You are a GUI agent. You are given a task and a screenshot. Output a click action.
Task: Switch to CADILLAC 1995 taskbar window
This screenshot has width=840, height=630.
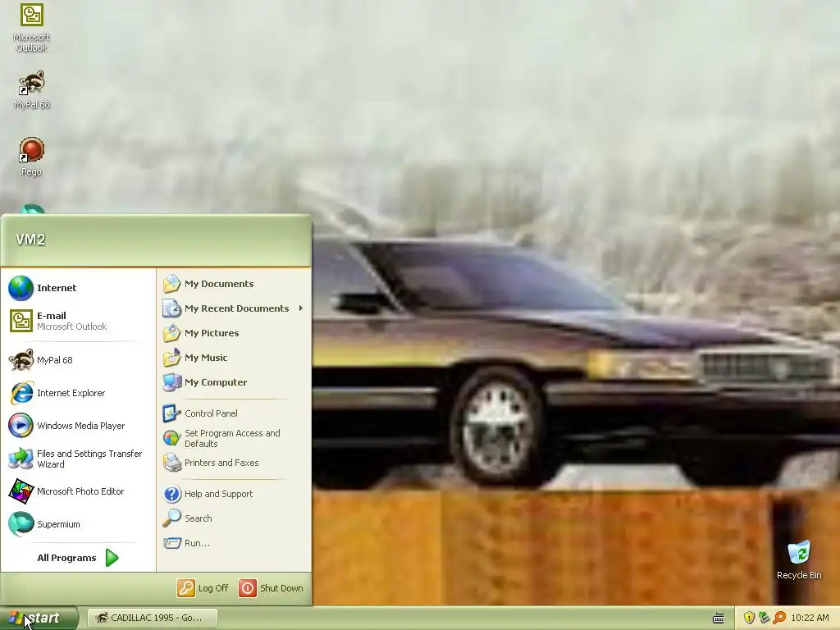(x=152, y=618)
